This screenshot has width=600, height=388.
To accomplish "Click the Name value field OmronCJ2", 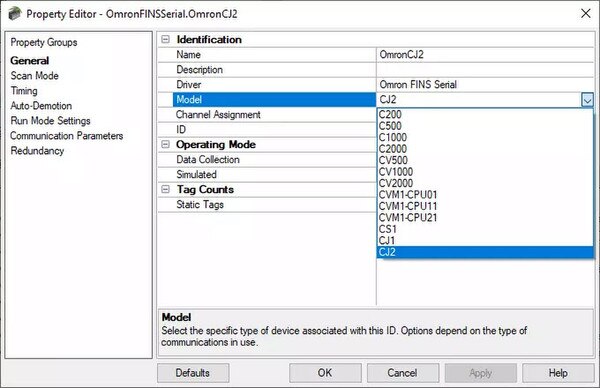I will 485,55.
